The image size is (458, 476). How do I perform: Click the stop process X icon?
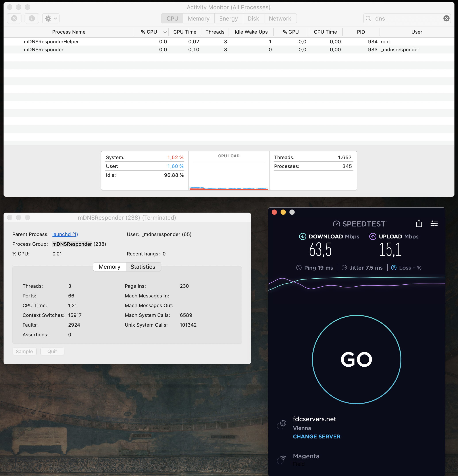[x=14, y=19]
